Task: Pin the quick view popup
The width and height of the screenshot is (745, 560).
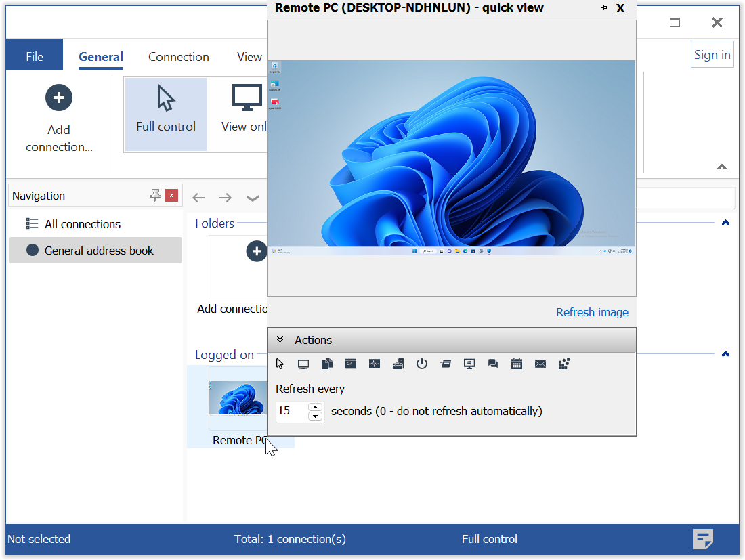Action: point(604,8)
